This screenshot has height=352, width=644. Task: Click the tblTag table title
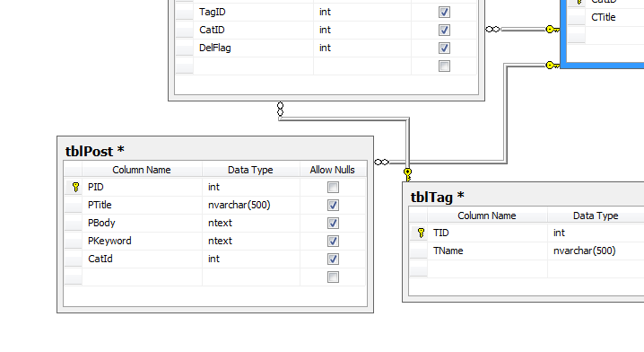[438, 198]
